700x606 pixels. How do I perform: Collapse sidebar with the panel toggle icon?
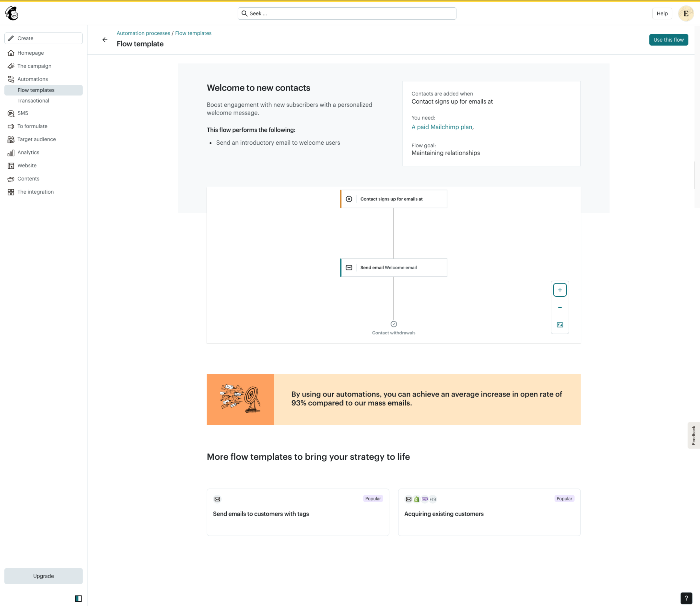pos(78,599)
